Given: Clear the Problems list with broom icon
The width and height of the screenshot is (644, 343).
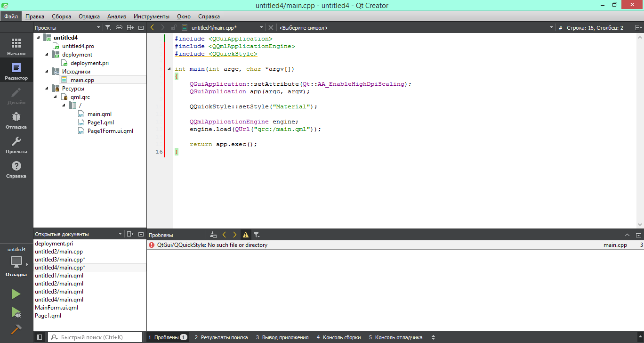Looking at the screenshot, I should (x=213, y=235).
